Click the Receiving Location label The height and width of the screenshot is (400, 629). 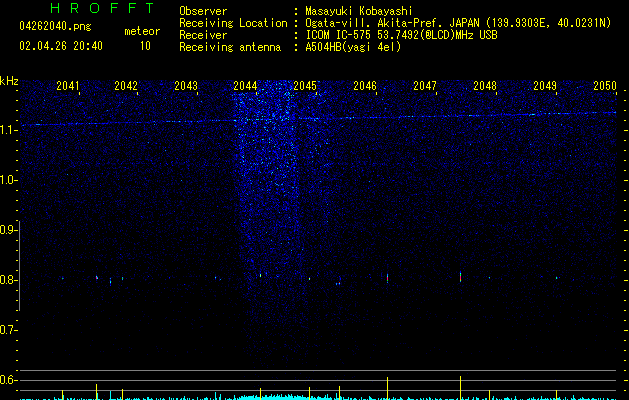coord(233,23)
